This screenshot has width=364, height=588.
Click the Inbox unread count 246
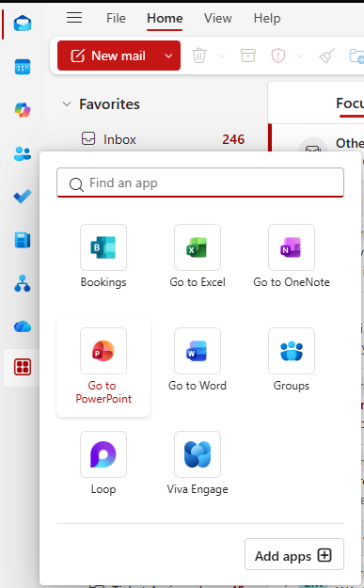pos(233,139)
